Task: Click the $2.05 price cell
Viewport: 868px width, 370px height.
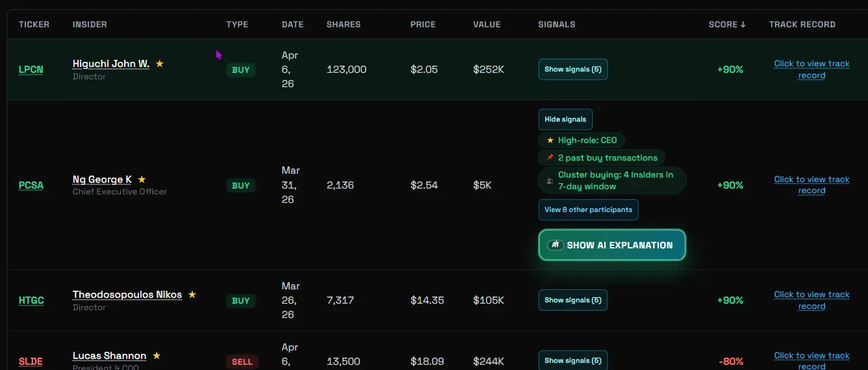Action: point(424,70)
